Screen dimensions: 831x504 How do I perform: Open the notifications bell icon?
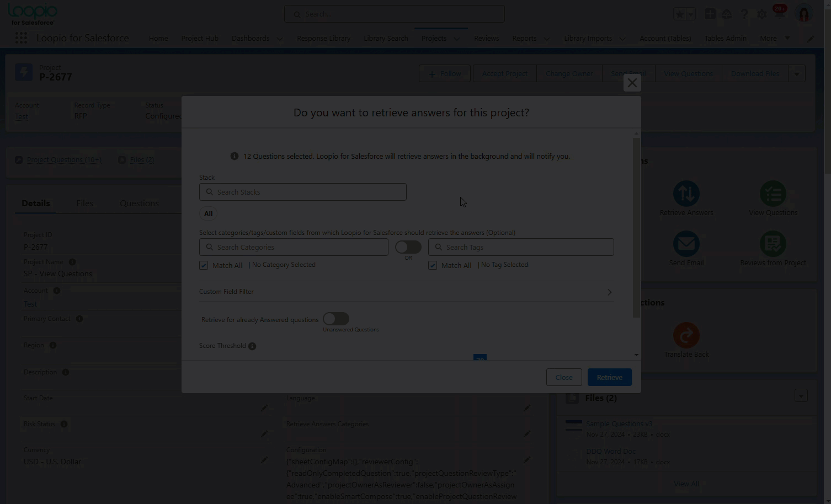click(x=779, y=14)
